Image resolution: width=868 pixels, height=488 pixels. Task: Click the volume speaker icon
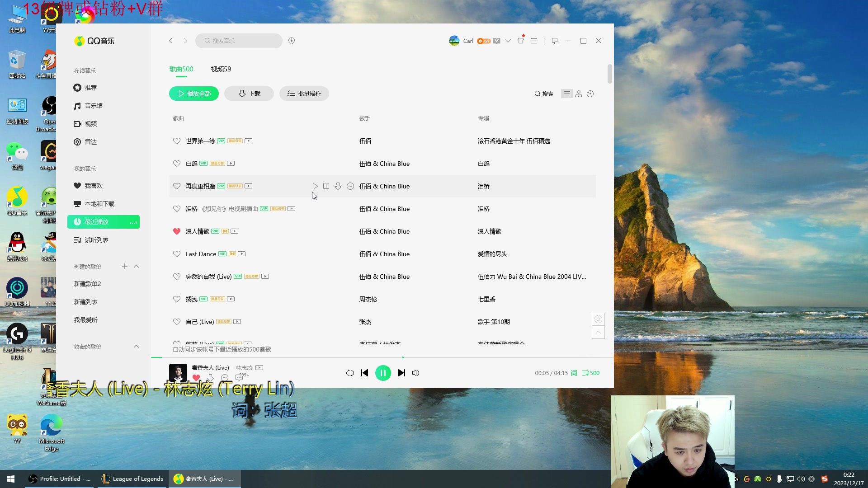point(416,373)
